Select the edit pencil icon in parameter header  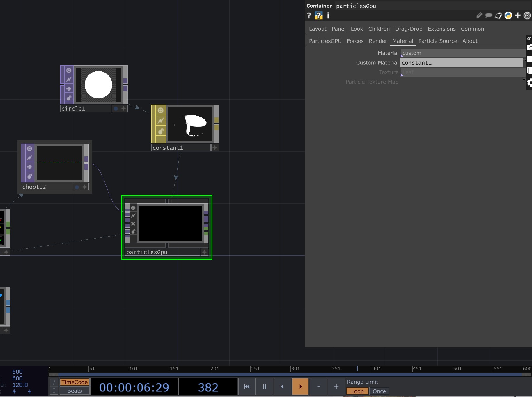tap(479, 15)
